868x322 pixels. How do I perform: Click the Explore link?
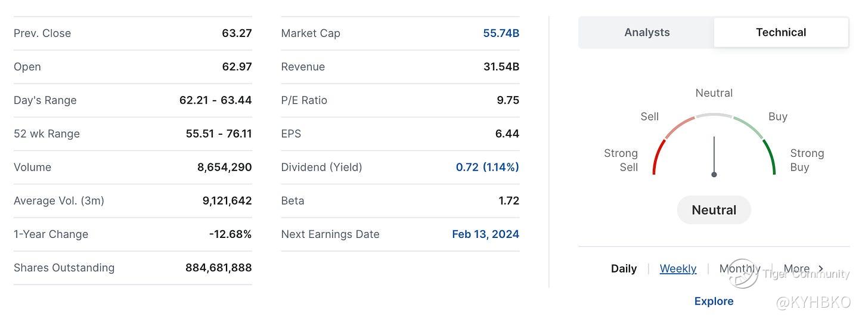coord(714,301)
